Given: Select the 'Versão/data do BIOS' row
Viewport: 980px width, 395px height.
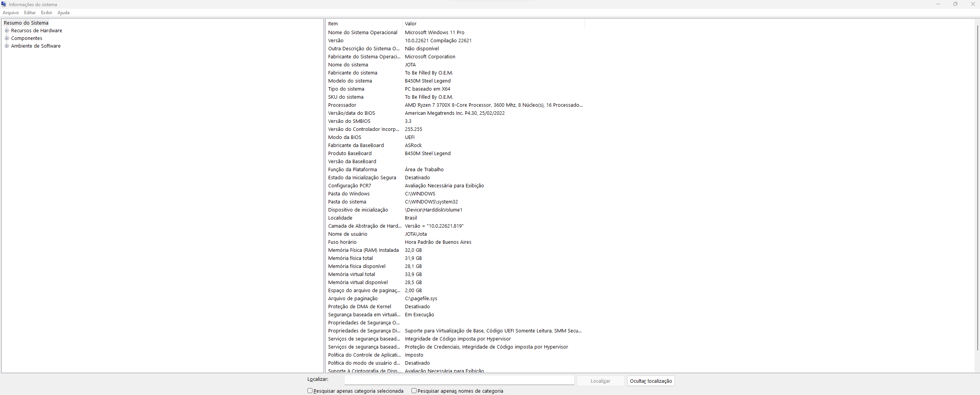Looking at the screenshot, I should [x=455, y=113].
